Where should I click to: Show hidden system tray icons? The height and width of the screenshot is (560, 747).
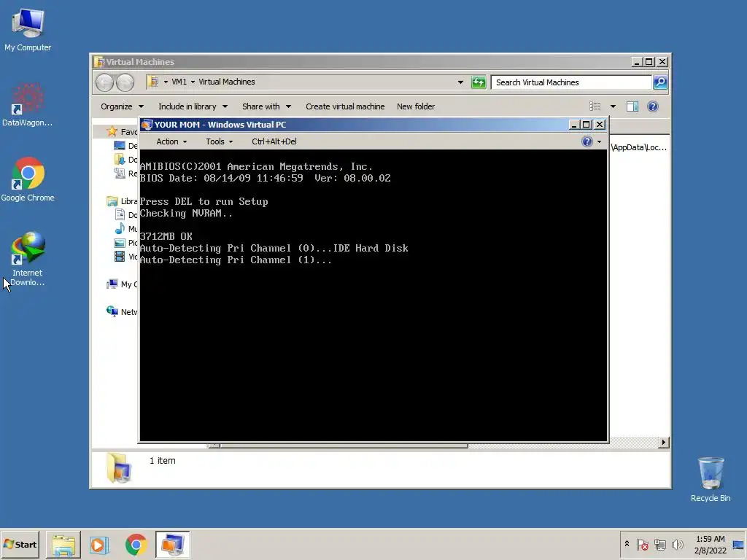tap(627, 544)
